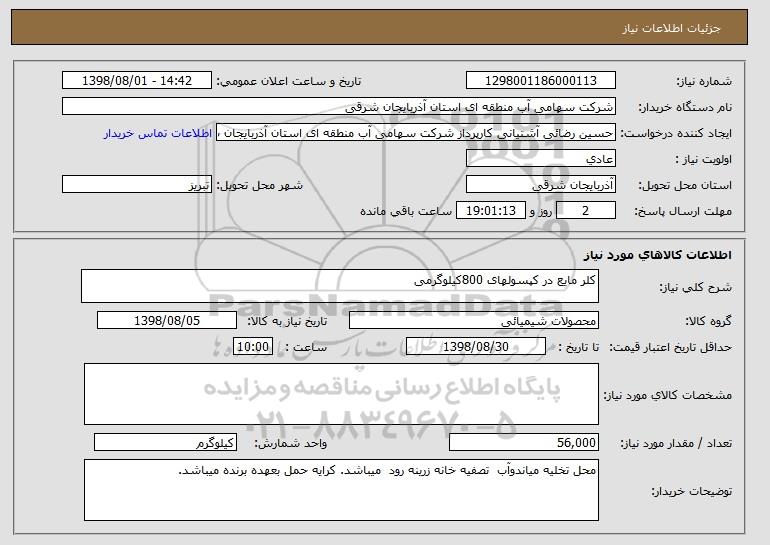The width and height of the screenshot is (770, 545).
Task: Select the شماره نیاز field 1298001186000113
Action: point(541,81)
